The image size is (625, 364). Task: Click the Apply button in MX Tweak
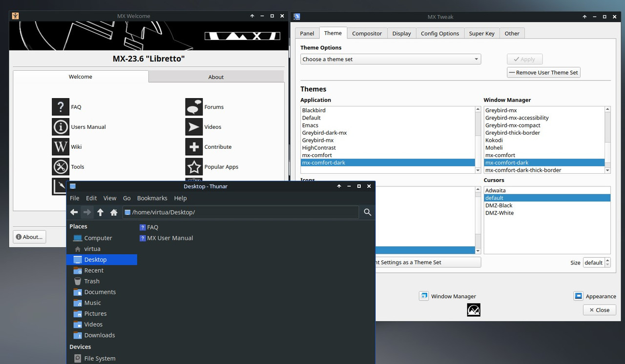pos(525,59)
